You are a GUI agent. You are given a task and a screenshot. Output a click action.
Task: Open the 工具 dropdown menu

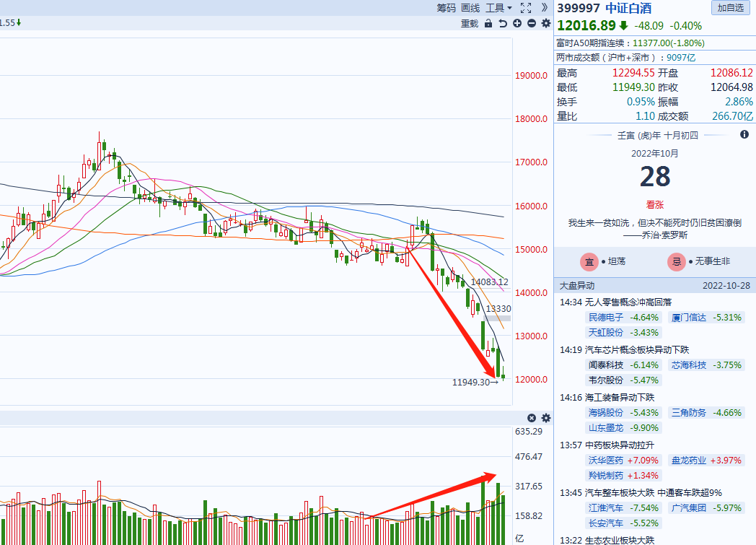498,8
